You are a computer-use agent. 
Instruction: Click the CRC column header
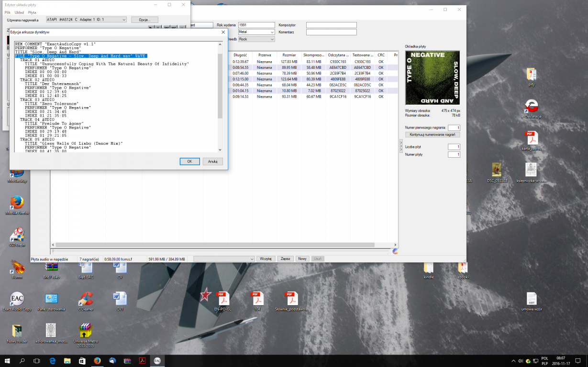[x=381, y=55]
